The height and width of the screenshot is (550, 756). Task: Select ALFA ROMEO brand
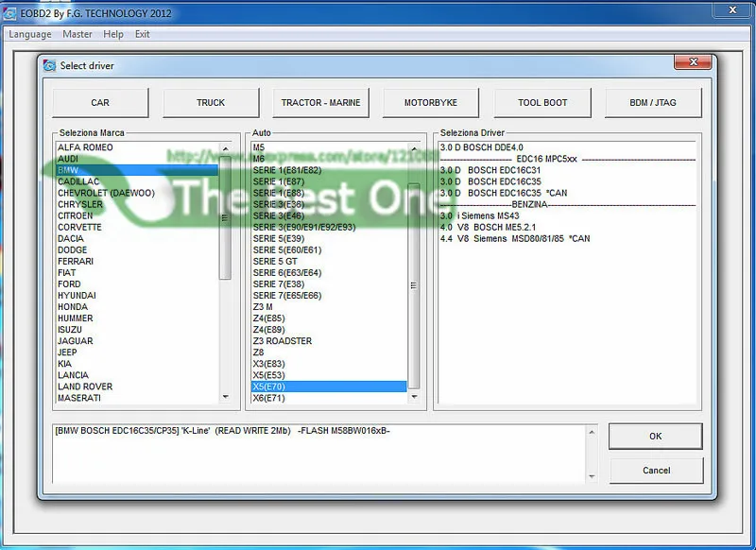[137, 147]
